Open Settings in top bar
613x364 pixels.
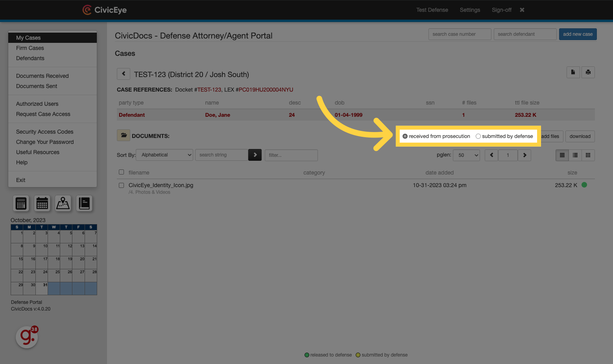[470, 10]
